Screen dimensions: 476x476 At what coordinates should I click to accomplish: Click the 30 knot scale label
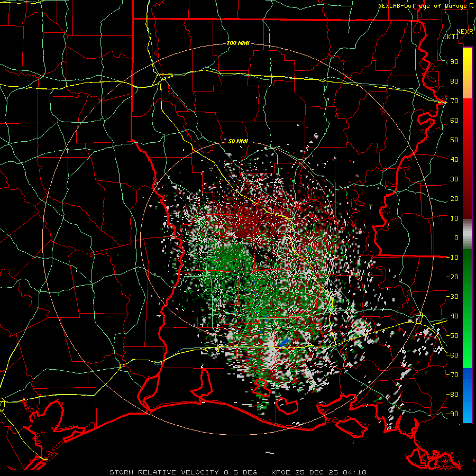tap(454, 179)
